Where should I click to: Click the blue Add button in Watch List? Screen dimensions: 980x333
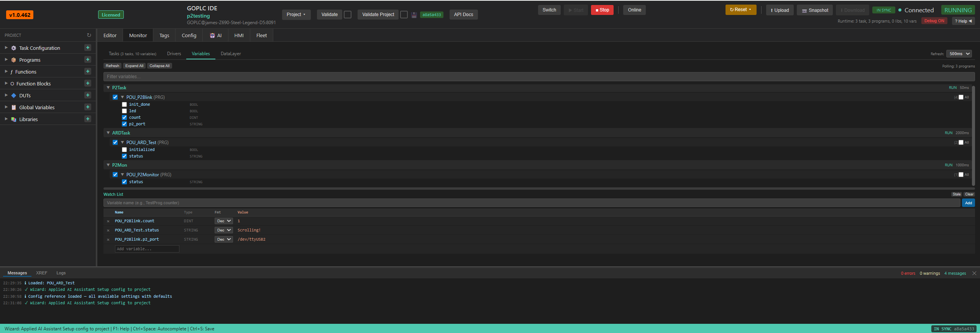[x=968, y=203]
